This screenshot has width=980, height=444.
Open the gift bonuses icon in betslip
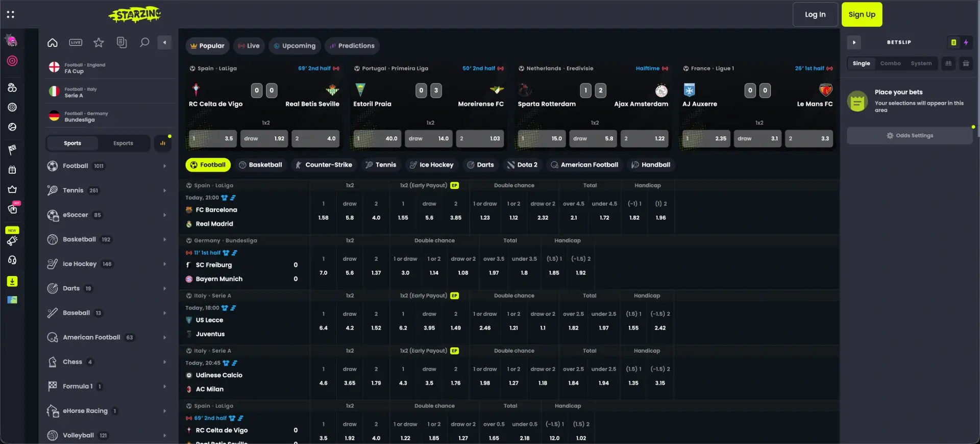[x=966, y=63]
